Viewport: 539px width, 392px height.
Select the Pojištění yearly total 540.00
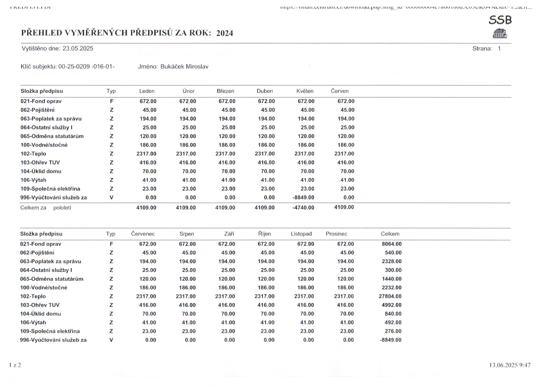(393, 253)
